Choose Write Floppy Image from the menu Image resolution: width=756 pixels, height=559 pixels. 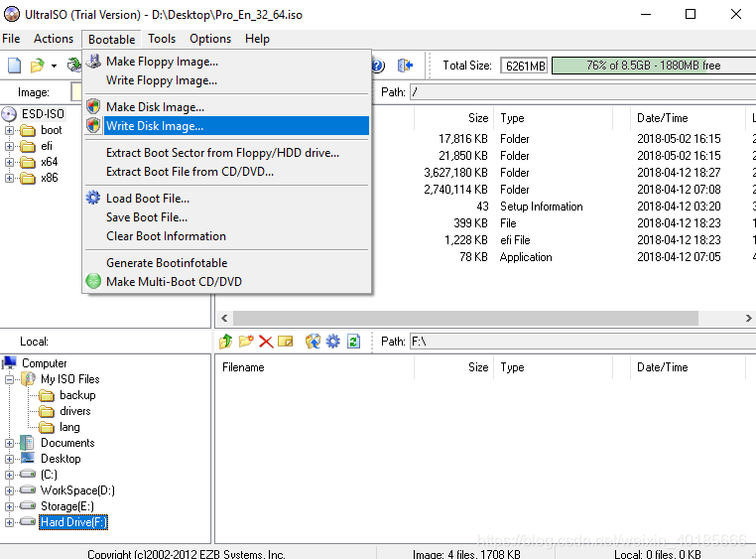(227, 80)
